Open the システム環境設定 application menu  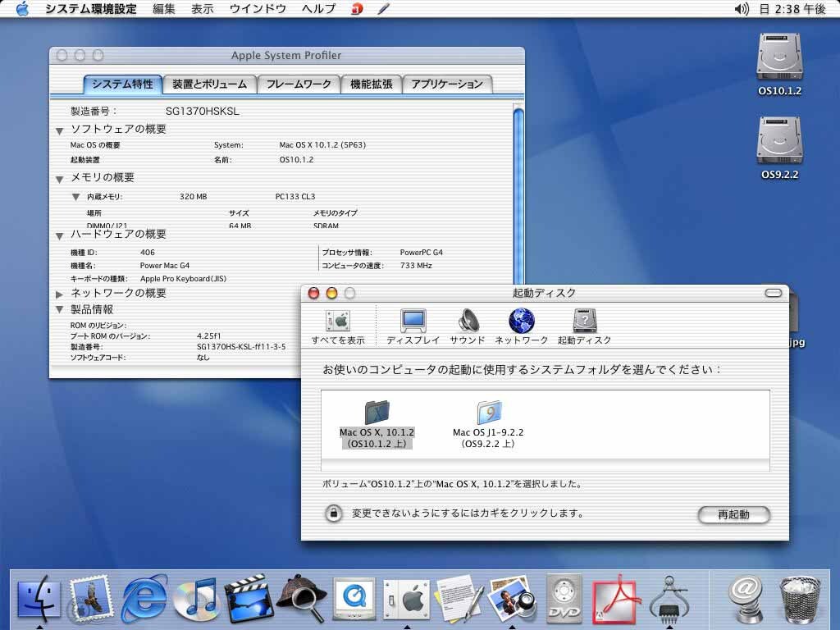tap(90, 8)
